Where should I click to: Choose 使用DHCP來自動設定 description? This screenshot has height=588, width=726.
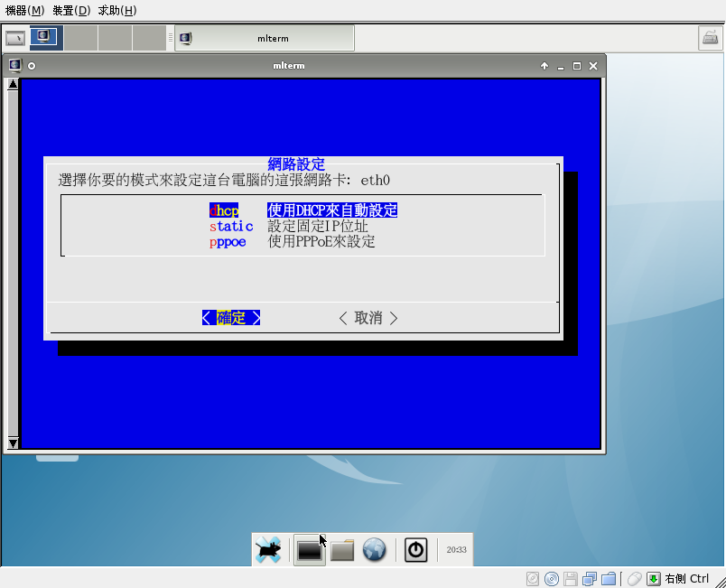(332, 210)
